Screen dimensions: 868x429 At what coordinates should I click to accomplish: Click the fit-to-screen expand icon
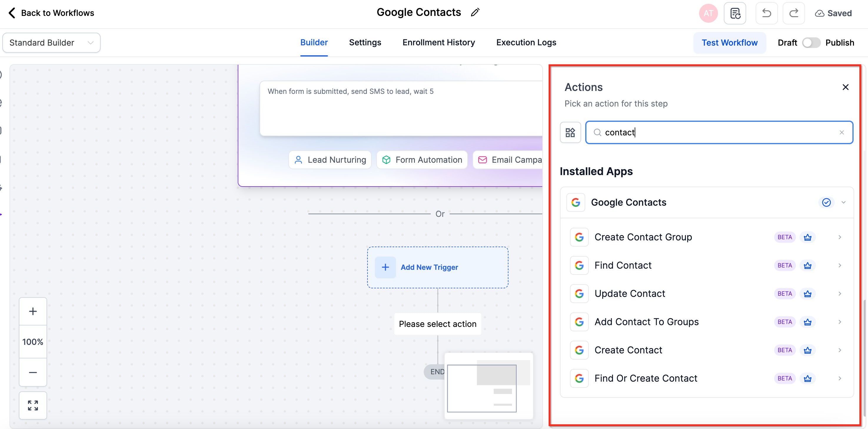pyautogui.click(x=33, y=405)
